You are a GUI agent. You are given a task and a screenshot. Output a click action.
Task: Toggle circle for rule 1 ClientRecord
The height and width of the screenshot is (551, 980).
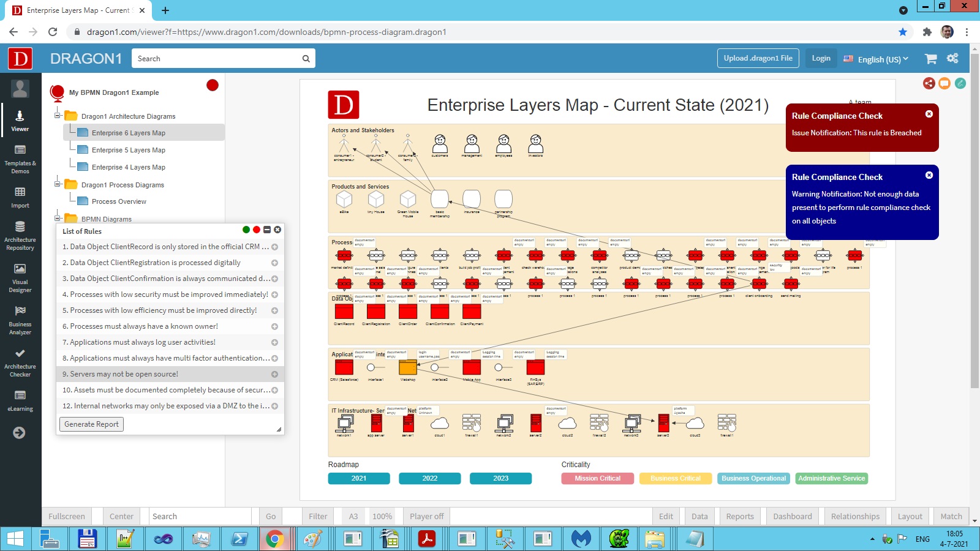pos(274,247)
